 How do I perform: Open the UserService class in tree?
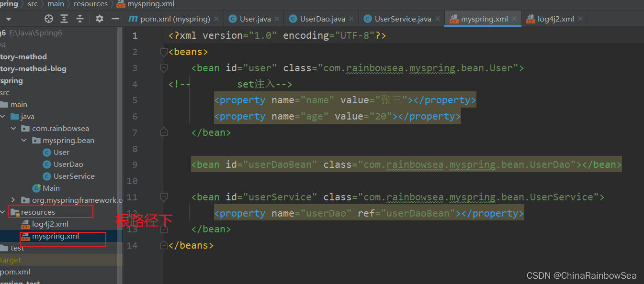tap(74, 176)
